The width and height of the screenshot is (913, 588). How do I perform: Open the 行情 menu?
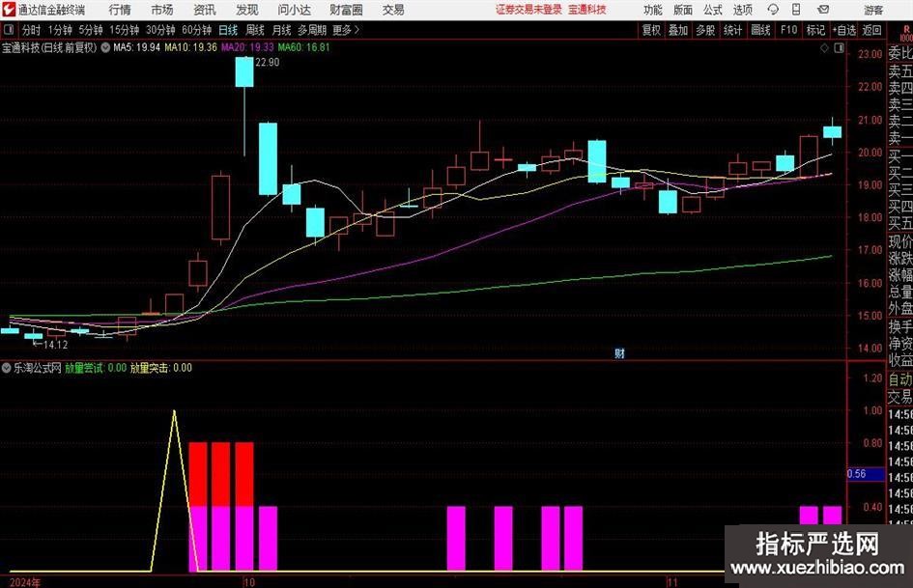click(x=120, y=10)
